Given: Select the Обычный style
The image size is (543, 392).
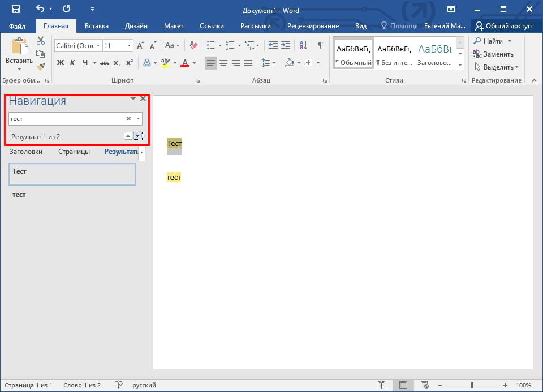Looking at the screenshot, I should click(x=353, y=54).
